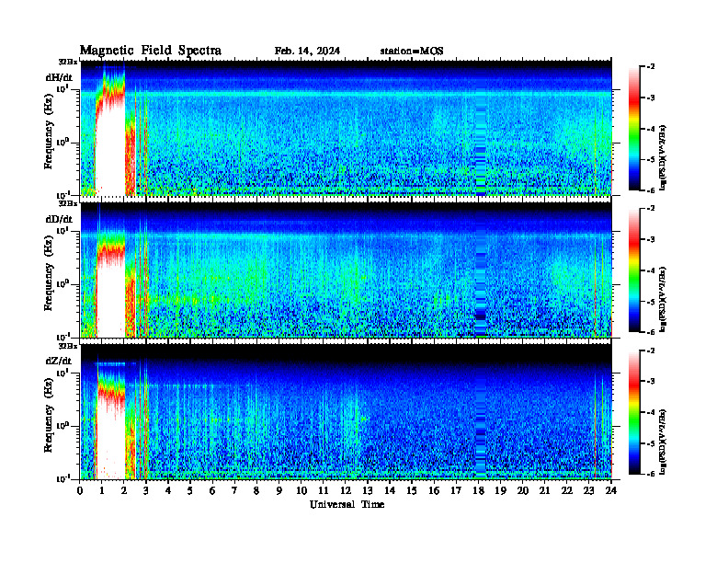Click the 10^0 frequency tick of the dZ/dt panel

[63, 426]
